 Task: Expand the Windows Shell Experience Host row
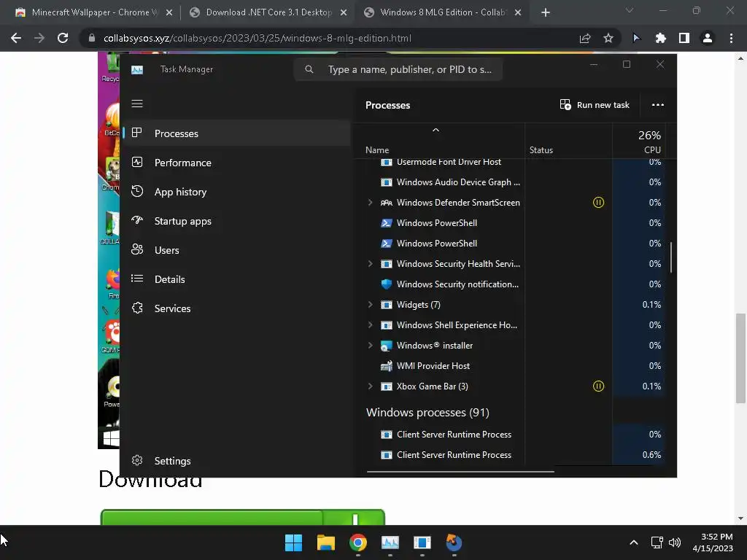[x=370, y=324]
